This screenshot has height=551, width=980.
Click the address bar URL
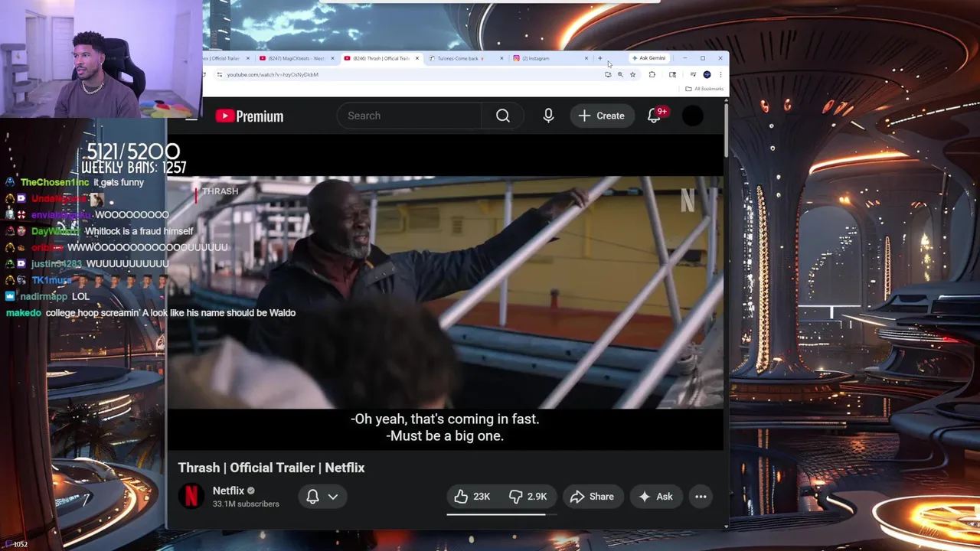[x=273, y=74]
